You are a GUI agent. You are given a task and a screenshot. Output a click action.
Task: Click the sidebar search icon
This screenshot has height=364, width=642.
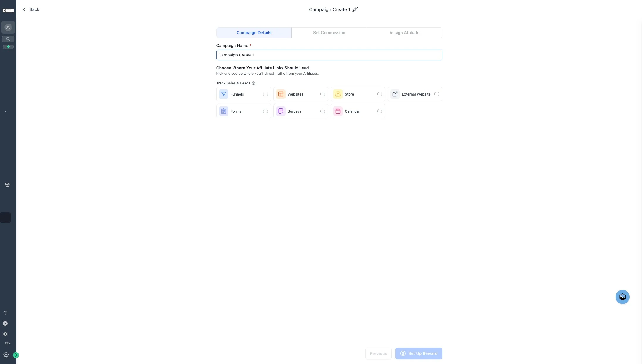coord(8,39)
